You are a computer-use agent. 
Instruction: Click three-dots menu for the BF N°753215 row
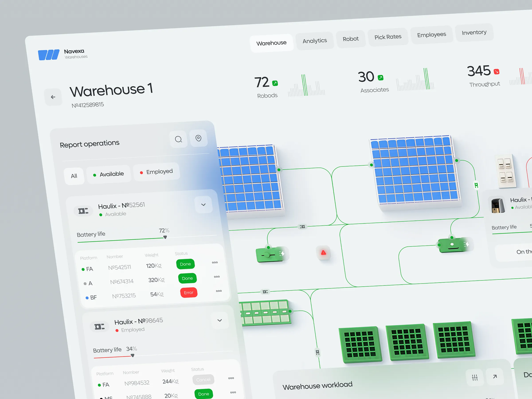[219, 291]
